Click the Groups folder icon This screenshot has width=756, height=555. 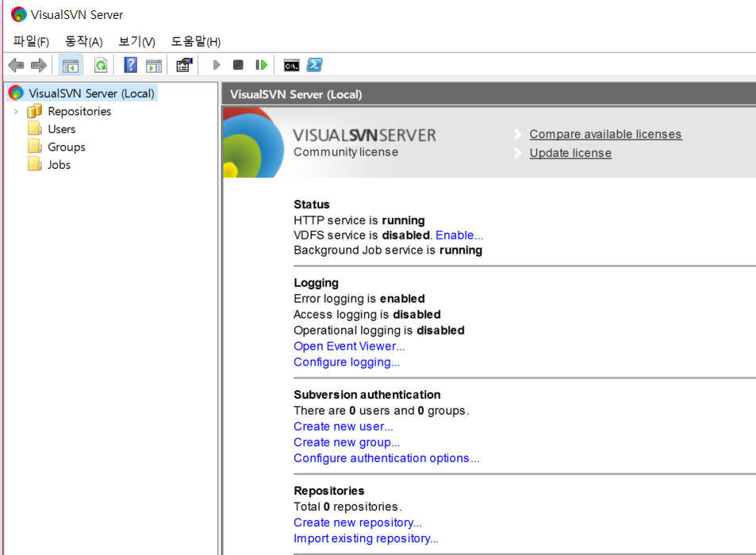[x=35, y=147]
